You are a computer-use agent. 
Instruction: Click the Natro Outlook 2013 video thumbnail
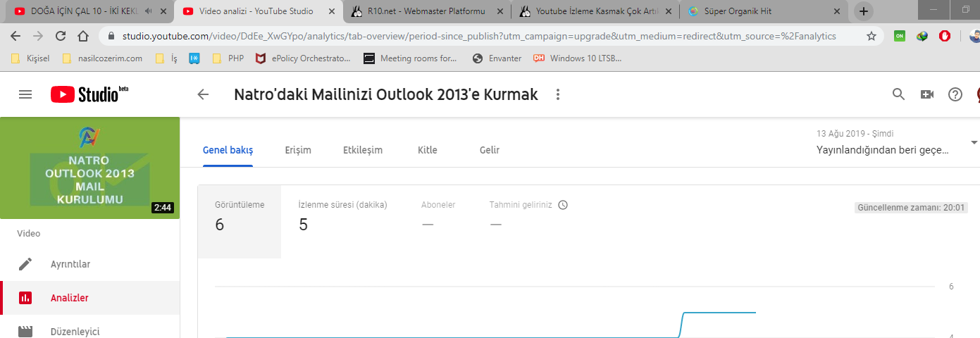click(89, 168)
